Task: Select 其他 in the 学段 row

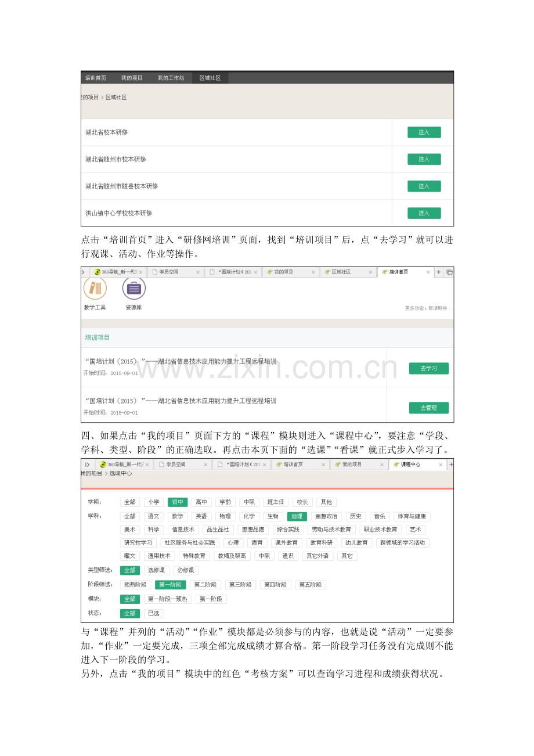Action: click(x=326, y=502)
